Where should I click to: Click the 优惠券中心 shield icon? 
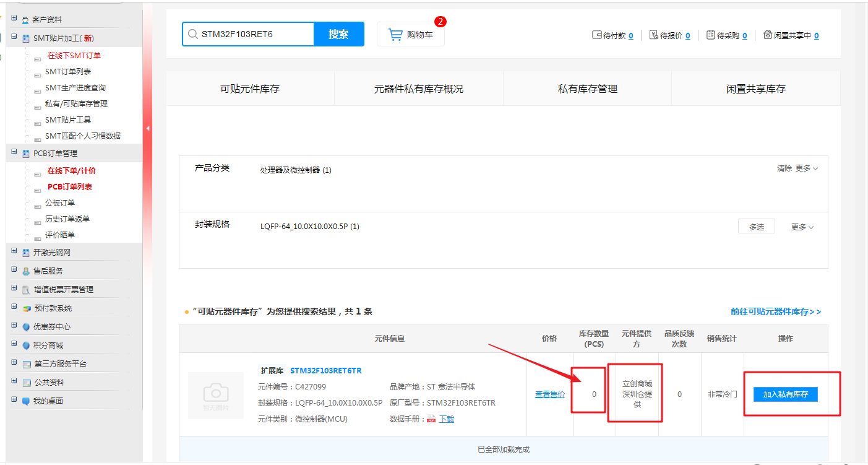(x=26, y=327)
